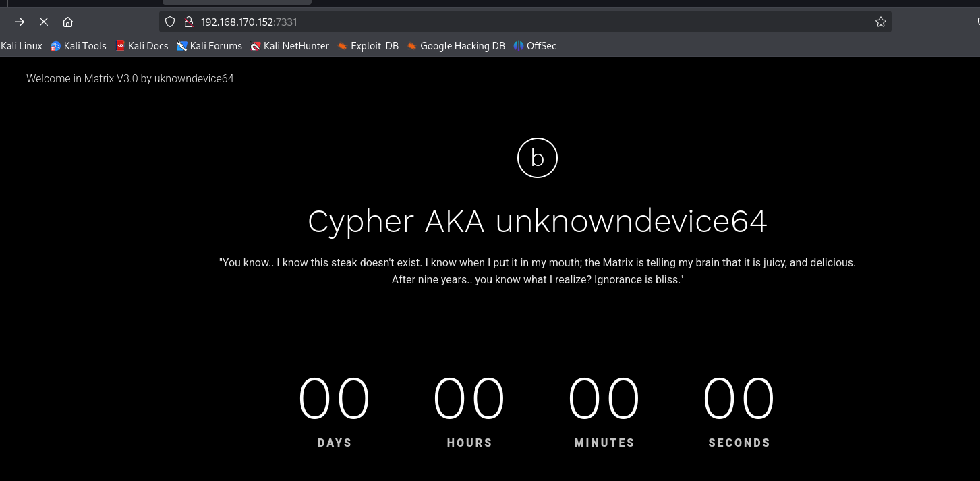
Task: Open Kali Forums bookmark
Action: pyautogui.click(x=209, y=46)
